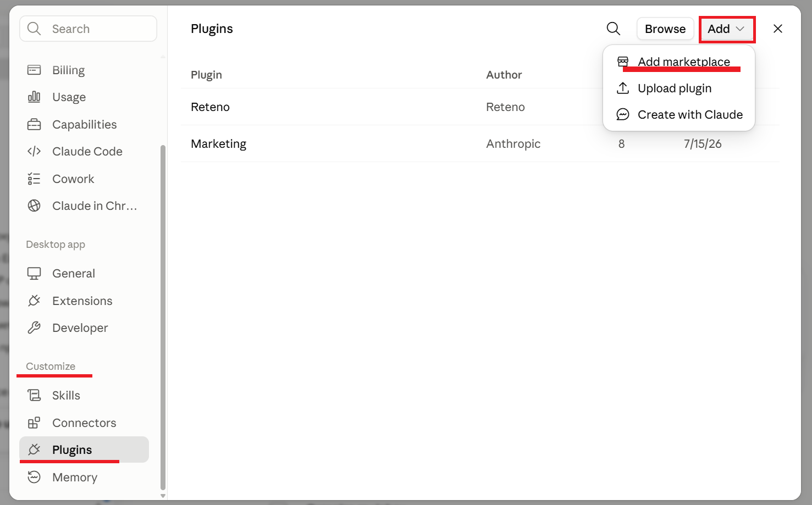Choose Upload plugin option

point(679,88)
